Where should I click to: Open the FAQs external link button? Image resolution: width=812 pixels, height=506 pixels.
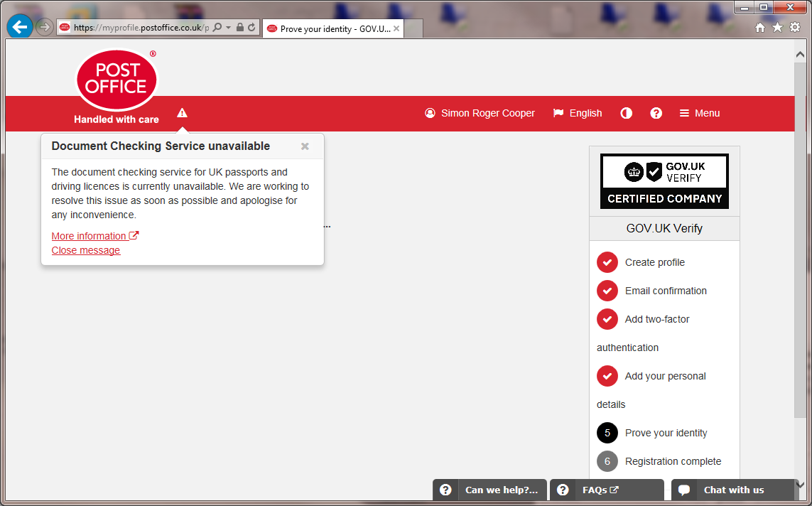pos(607,490)
